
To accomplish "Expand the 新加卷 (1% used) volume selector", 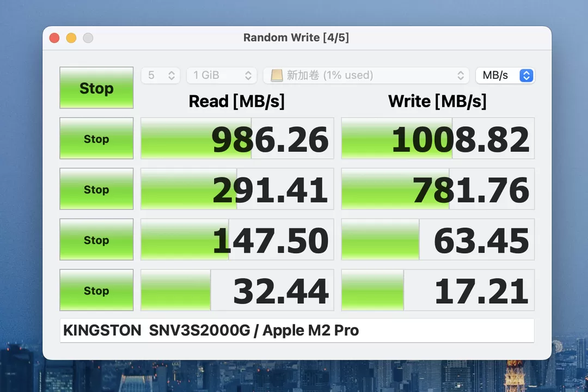I will click(366, 75).
